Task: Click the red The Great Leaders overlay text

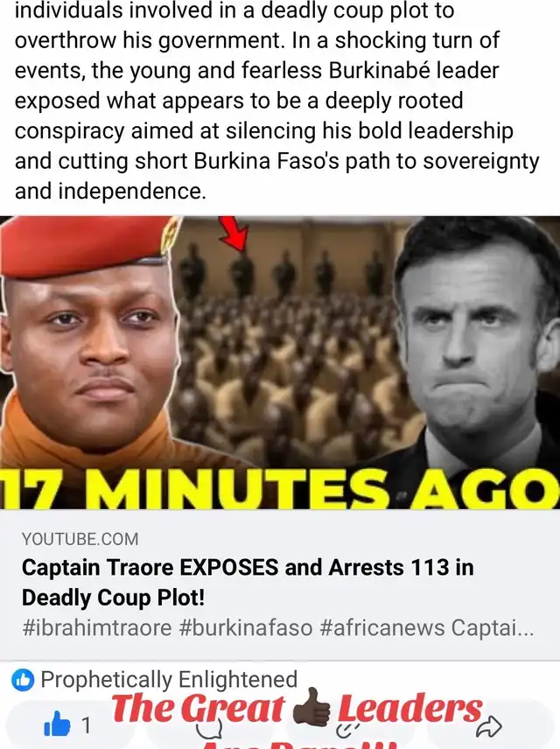Action: [x=297, y=708]
